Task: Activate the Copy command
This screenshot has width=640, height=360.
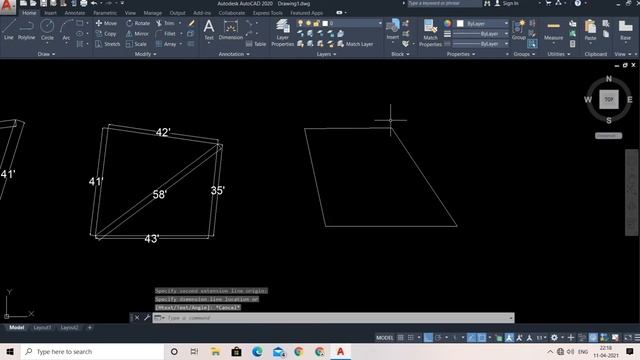Action: (106, 33)
